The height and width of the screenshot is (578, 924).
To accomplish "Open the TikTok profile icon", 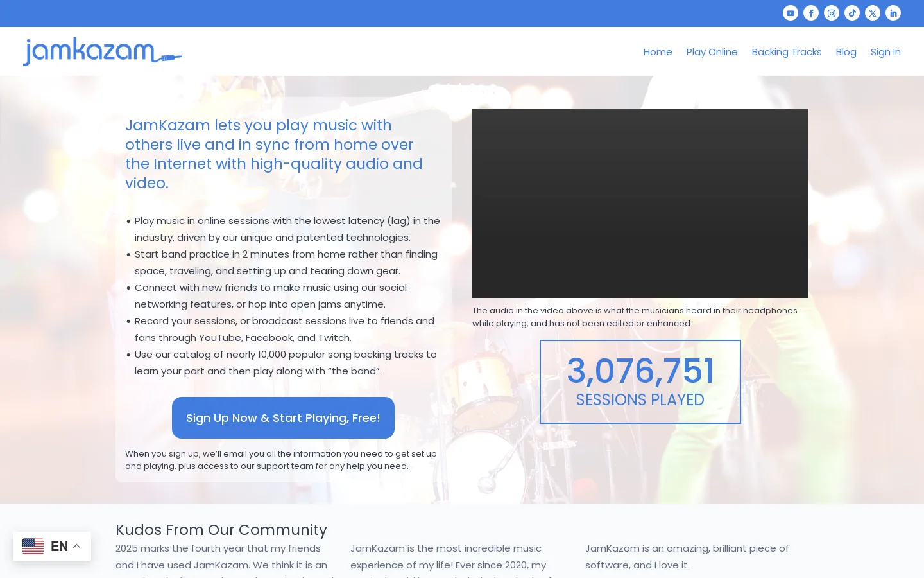I will pyautogui.click(x=852, y=13).
